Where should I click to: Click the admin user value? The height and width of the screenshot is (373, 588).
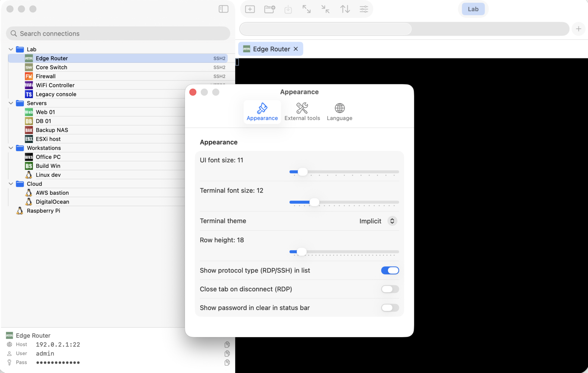45,353
